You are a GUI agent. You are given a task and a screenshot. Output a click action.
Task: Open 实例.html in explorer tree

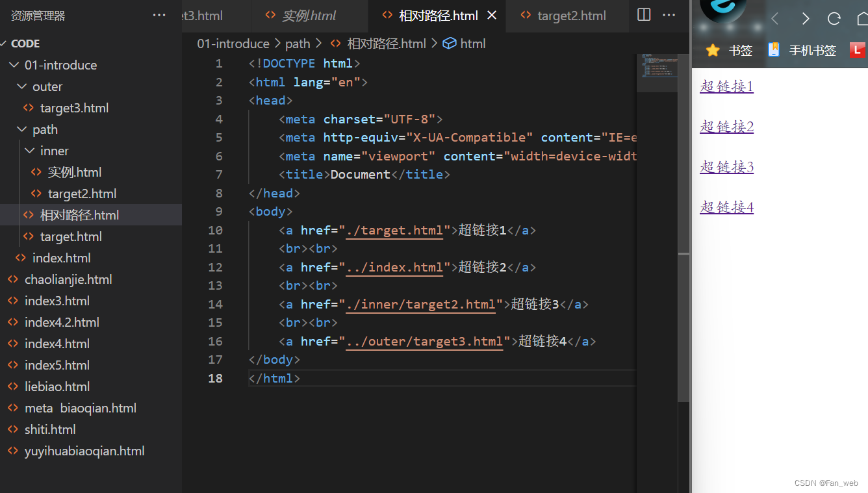click(x=75, y=172)
